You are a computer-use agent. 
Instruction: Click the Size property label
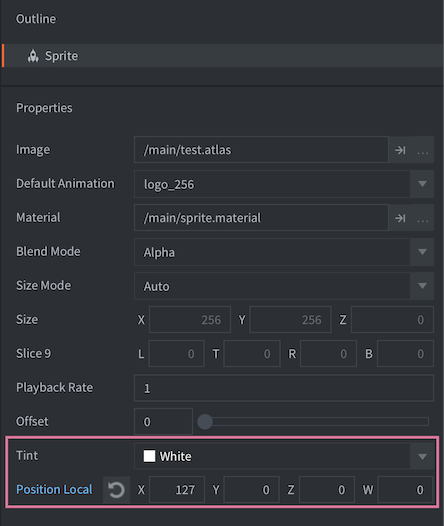pos(27,319)
